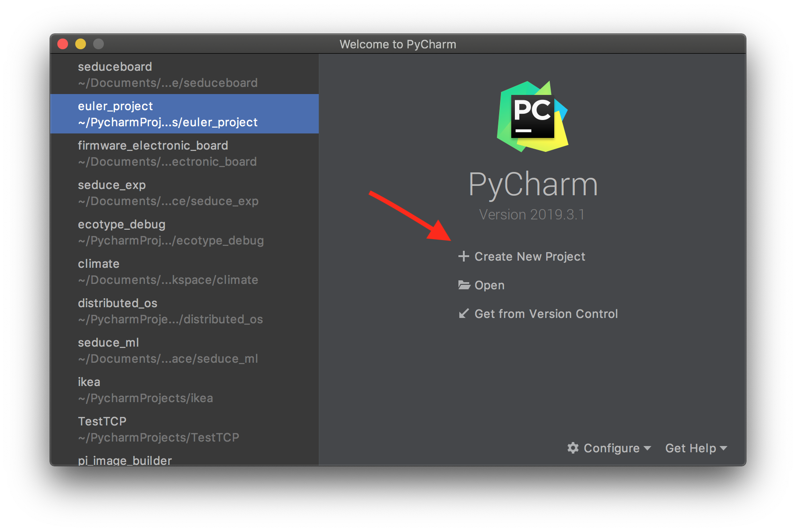This screenshot has height=532, width=796.
Task: Open the pi_image_builder recent project
Action: tap(184, 458)
